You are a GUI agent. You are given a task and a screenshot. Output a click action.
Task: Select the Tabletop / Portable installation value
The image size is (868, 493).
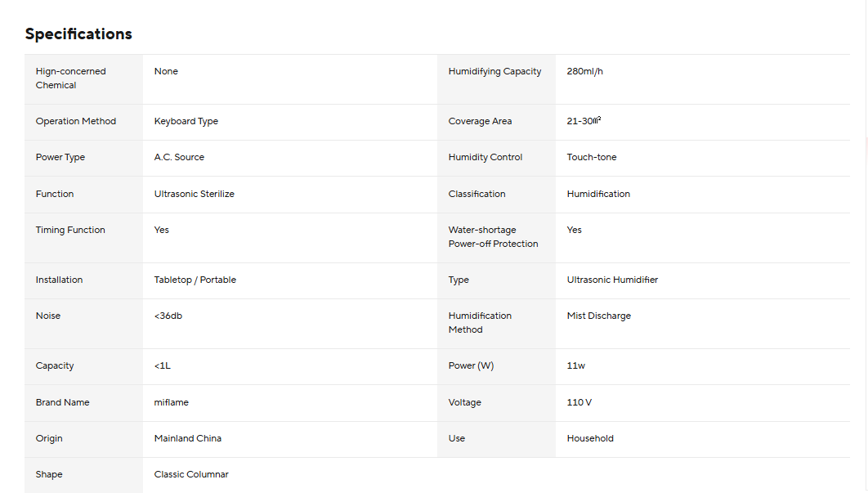(x=195, y=280)
